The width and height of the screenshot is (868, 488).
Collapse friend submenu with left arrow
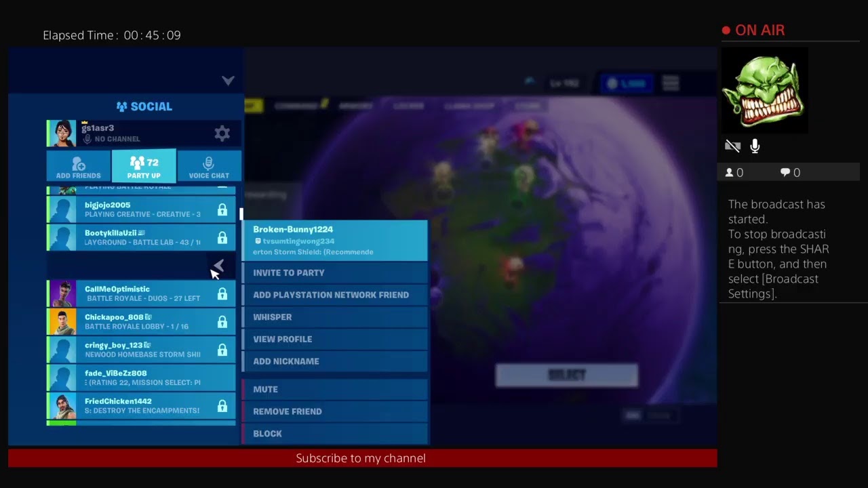[x=218, y=266]
